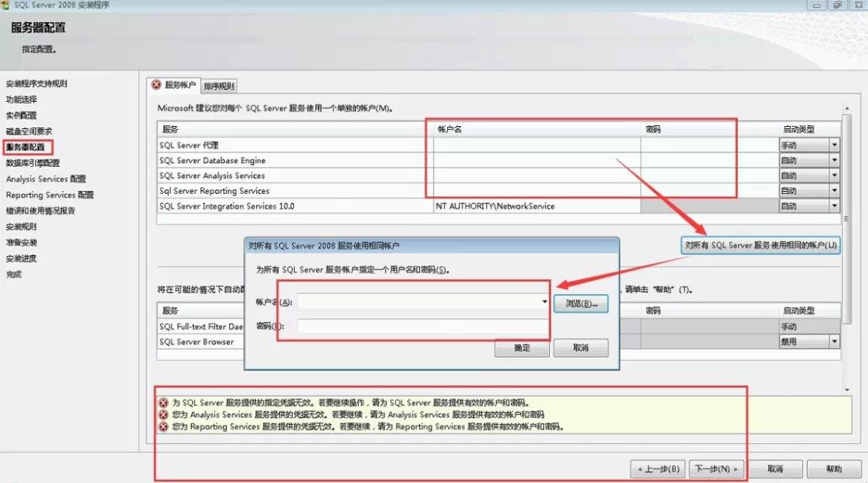This screenshot has width=868, height=483.
Task: Select 服务器配置 step in sidebar
Action: point(26,147)
